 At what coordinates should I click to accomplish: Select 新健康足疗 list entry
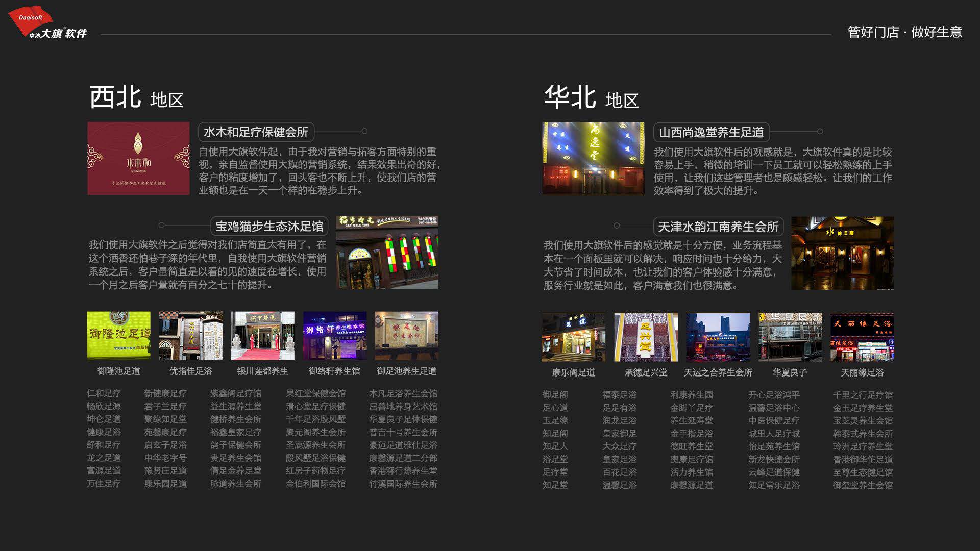pos(165,393)
